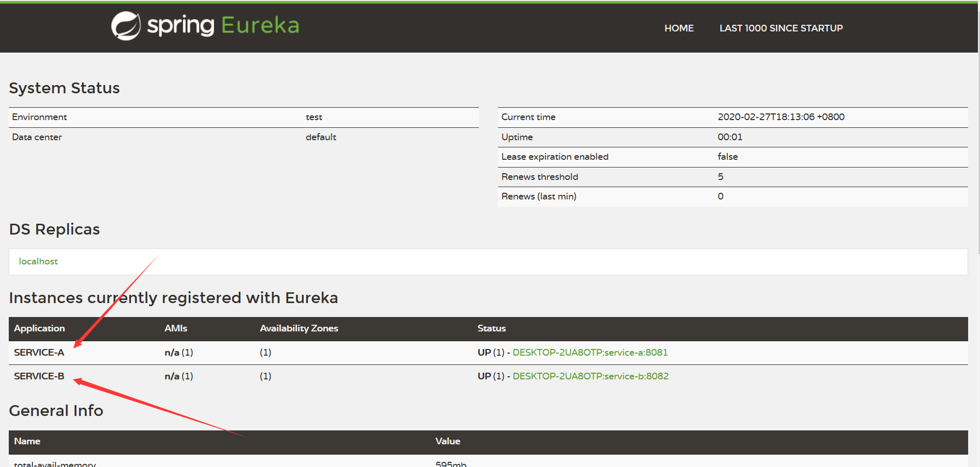The height and width of the screenshot is (467, 980).
Task: Click the Value header in General Info
Action: (x=447, y=441)
